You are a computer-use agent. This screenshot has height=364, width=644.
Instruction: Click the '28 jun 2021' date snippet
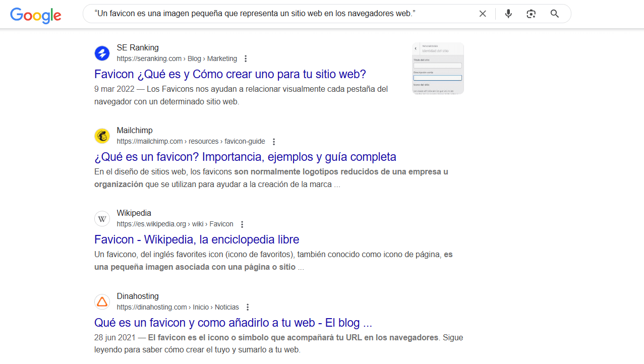tap(115, 338)
